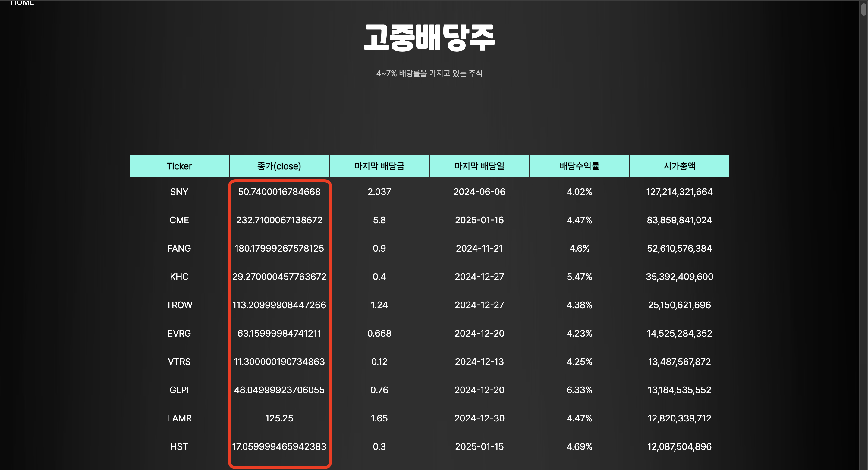Click the dividend yield 4.69%

pyautogui.click(x=580, y=446)
